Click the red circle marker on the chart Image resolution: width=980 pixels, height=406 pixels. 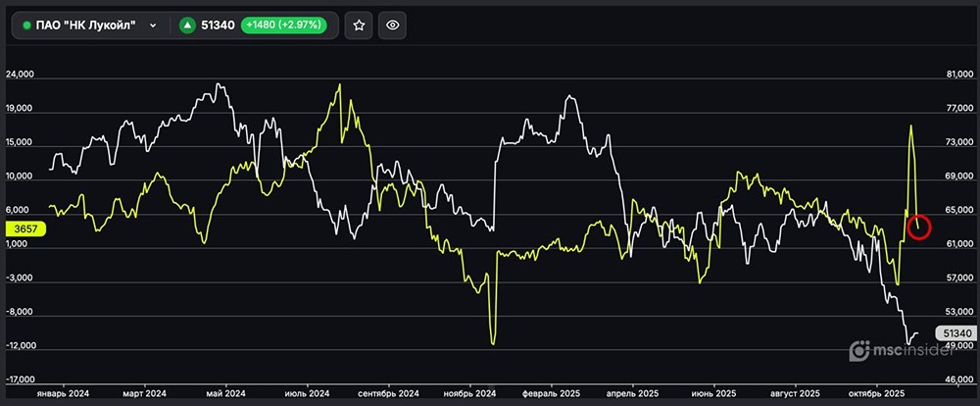[919, 228]
